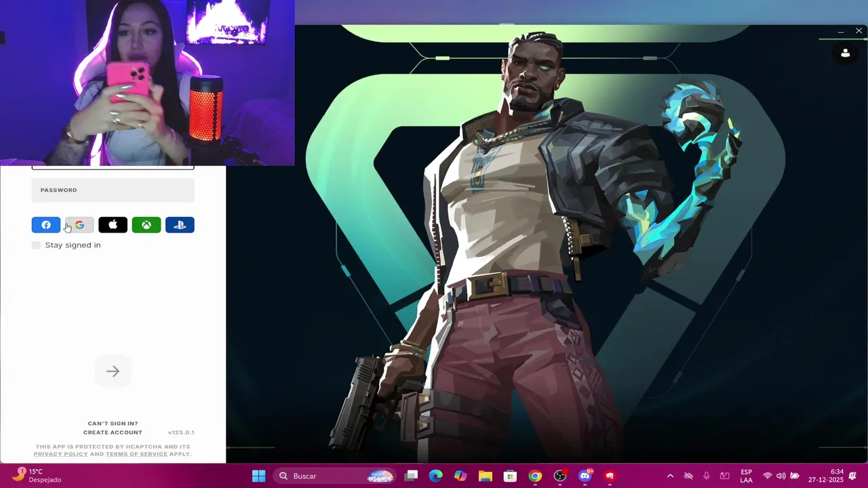The image size is (868, 488).
Task: Open the PRIVACY POLICY link
Action: tap(61, 454)
